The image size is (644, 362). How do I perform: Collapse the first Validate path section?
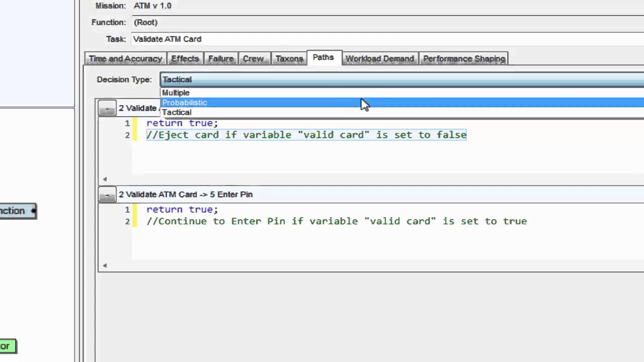click(107, 108)
